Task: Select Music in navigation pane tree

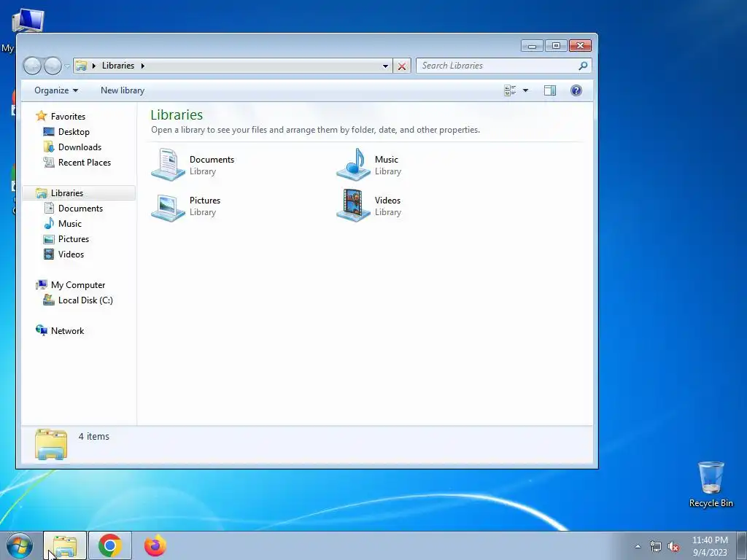Action: [x=69, y=223]
